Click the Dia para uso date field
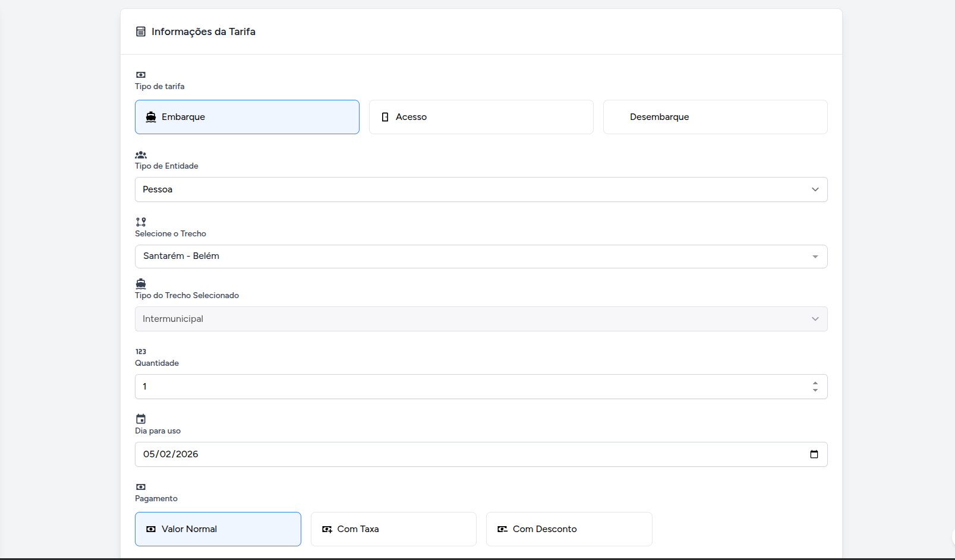This screenshot has width=955, height=560. pyautogui.click(x=469, y=454)
